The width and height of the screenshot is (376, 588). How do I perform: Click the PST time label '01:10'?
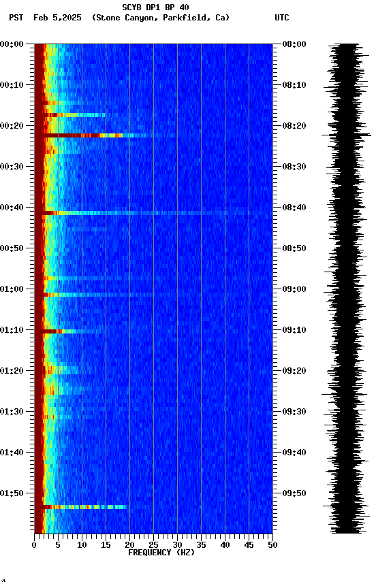tap(12, 330)
